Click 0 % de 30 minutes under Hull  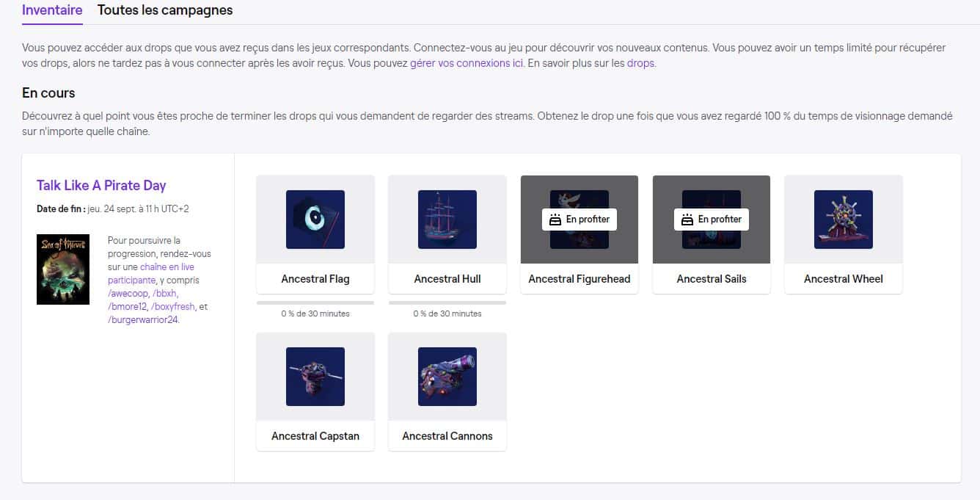click(x=447, y=314)
